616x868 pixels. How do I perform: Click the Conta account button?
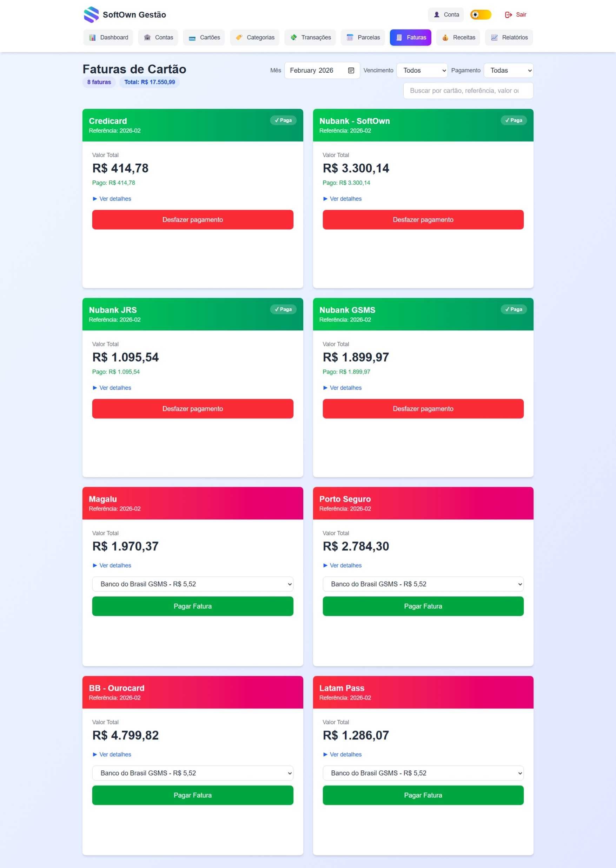coord(446,15)
